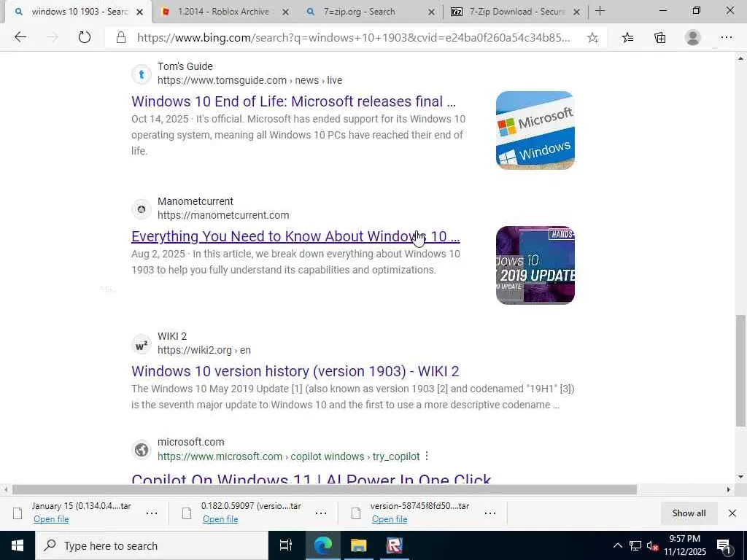Viewport: 747px width, 560px height.
Task: Close the 7=zip.org Search tab
Action: pos(431,12)
